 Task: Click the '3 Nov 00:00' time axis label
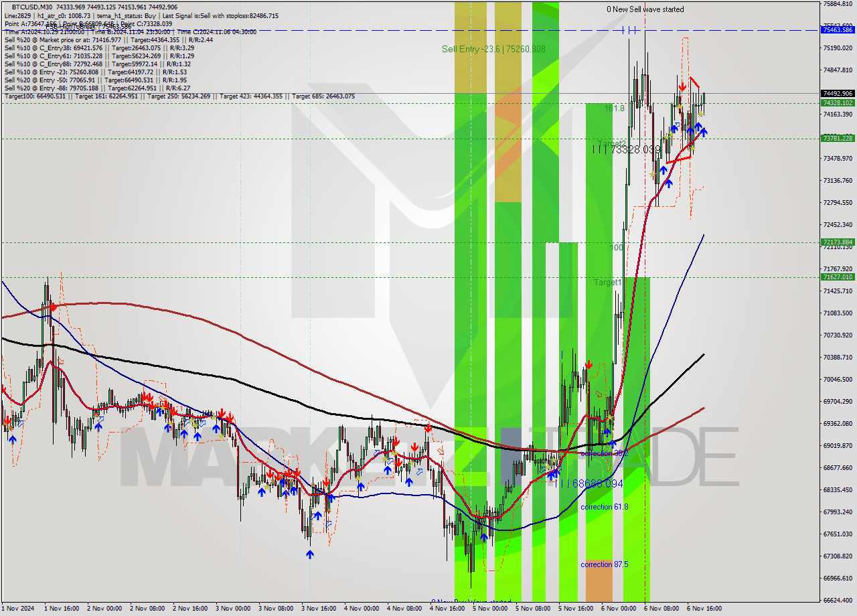(233, 609)
